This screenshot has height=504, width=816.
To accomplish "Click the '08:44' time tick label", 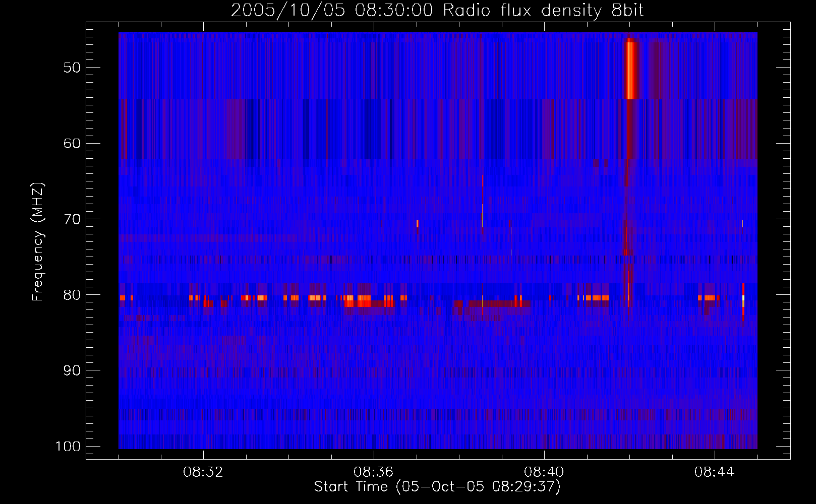I will tap(715, 472).
